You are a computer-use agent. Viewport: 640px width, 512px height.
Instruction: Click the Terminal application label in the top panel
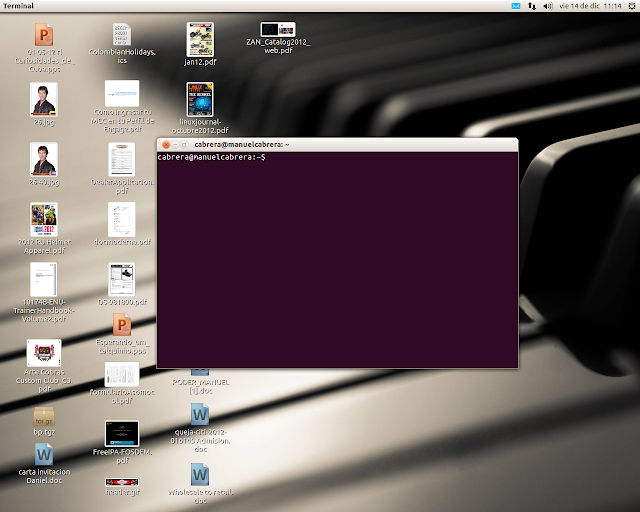18,6
